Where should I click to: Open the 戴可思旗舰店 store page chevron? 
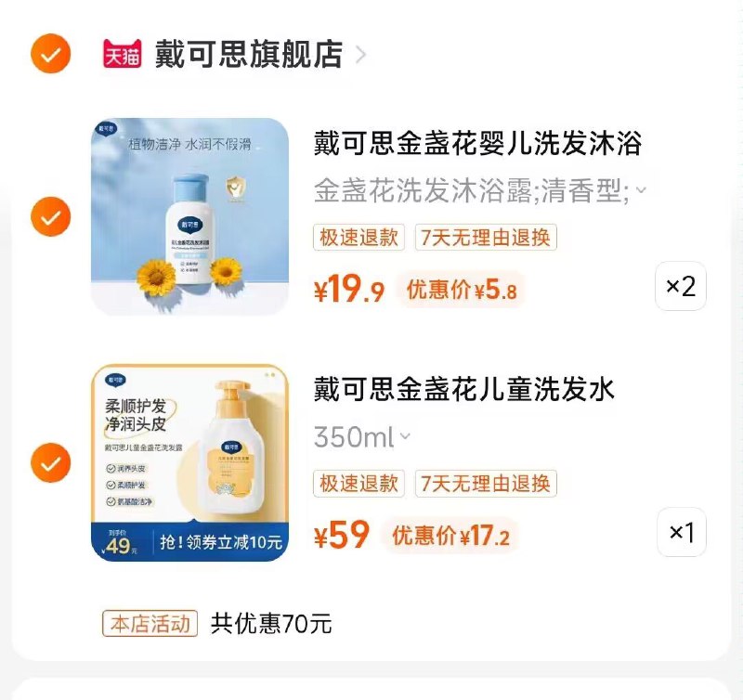pyautogui.click(x=360, y=55)
